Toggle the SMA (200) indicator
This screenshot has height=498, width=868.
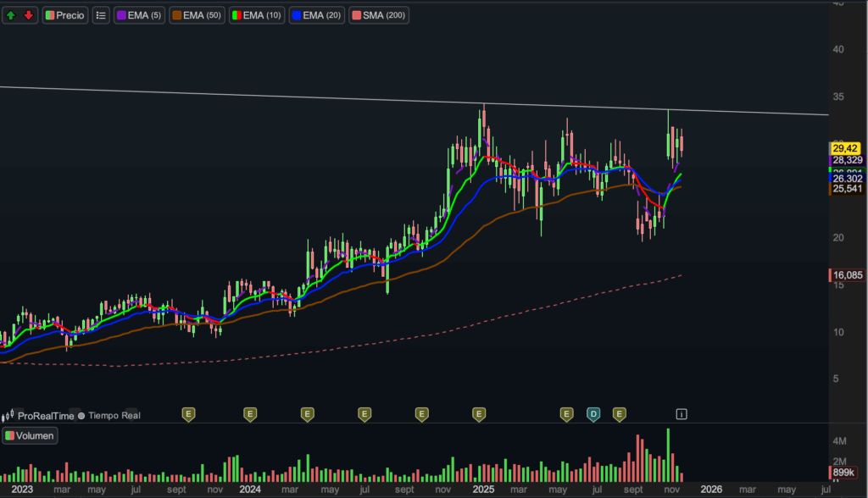[x=378, y=15]
